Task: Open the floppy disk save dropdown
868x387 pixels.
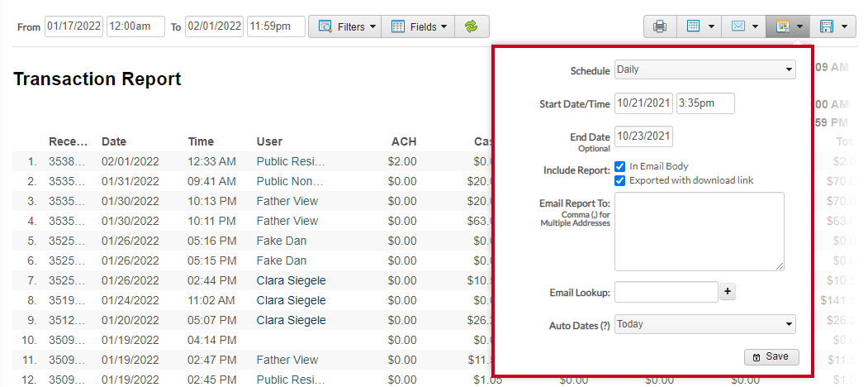Action: (x=833, y=26)
